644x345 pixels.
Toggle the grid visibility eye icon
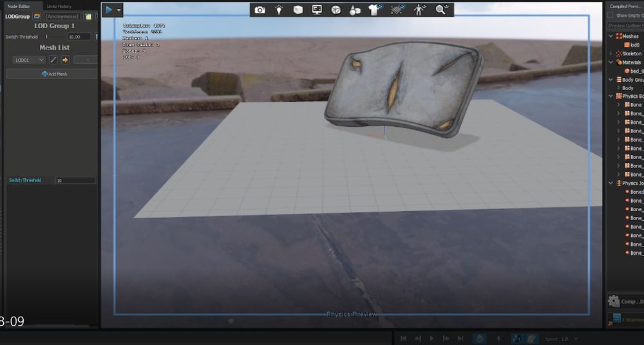tap(397, 10)
